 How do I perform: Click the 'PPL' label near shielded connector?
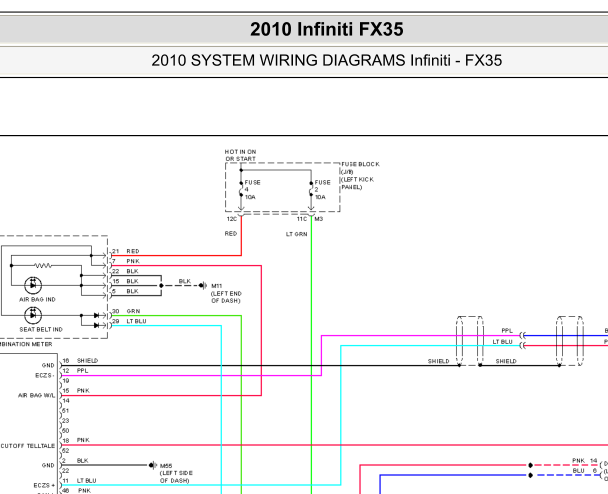coord(507,331)
